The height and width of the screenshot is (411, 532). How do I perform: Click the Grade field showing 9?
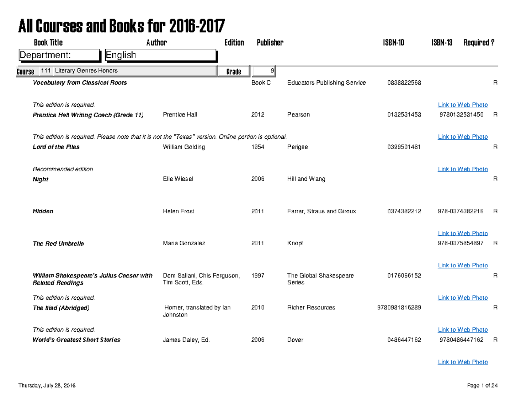(263, 71)
